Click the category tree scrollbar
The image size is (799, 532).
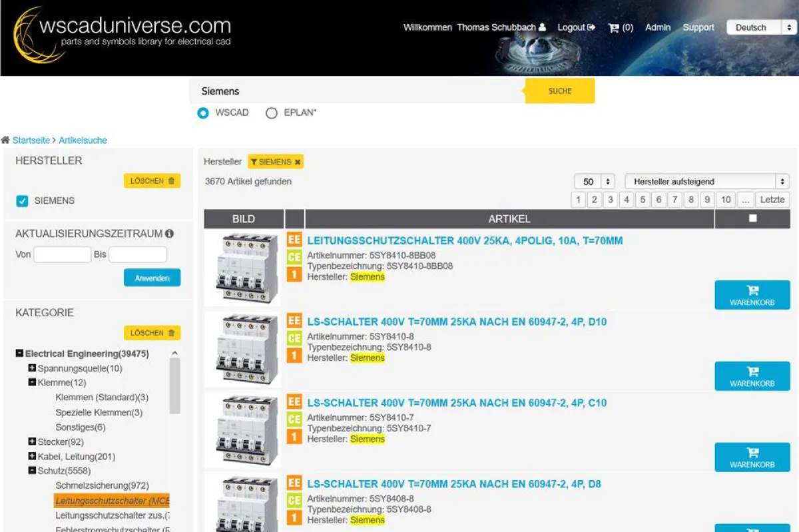[174, 386]
